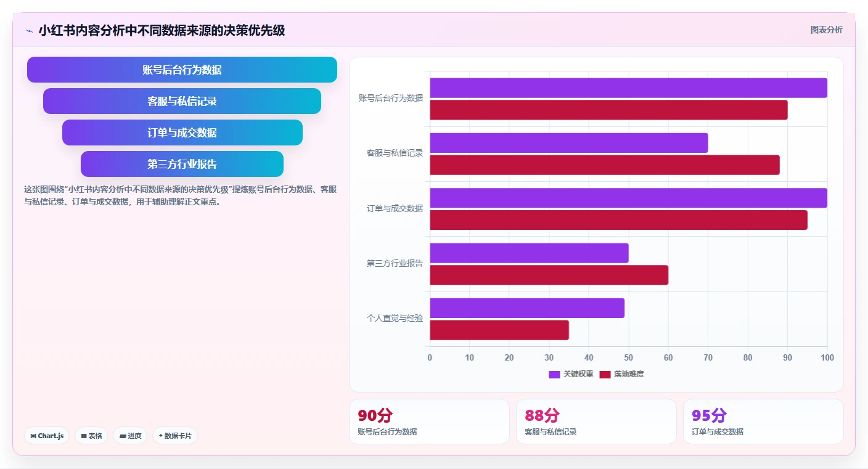868x469 pixels.
Task: Click the page title 小红书内容分析中不同数据来源的决策优先级
Action: [x=162, y=30]
